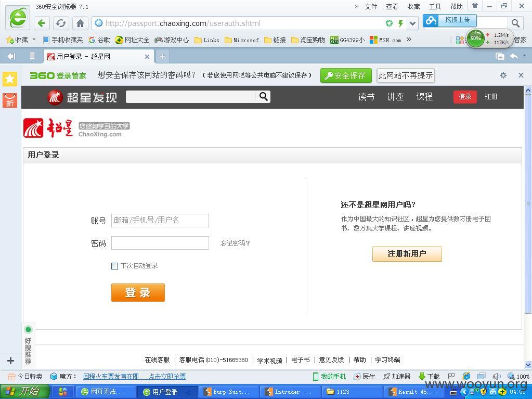Open the 下载 status bar manager

pos(429,376)
